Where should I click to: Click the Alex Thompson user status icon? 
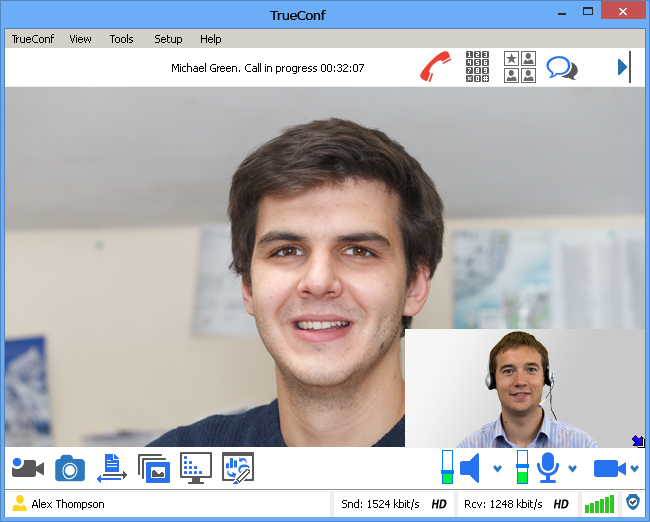point(19,503)
